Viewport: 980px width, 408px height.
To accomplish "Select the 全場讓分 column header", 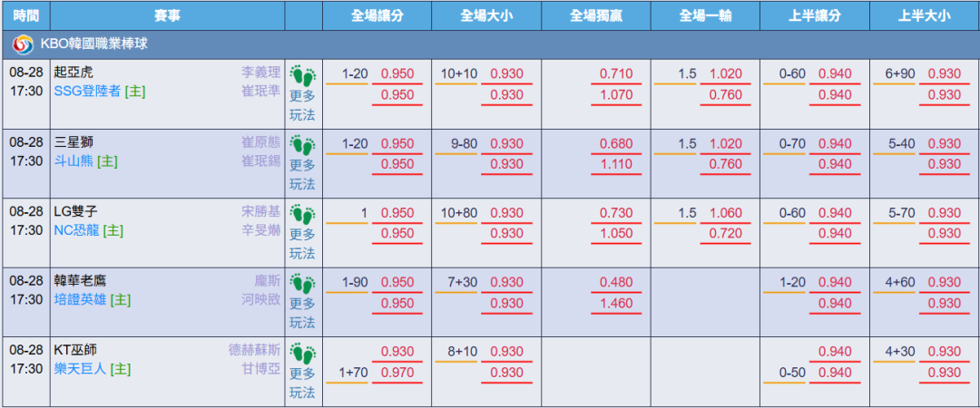I will 377,15.
